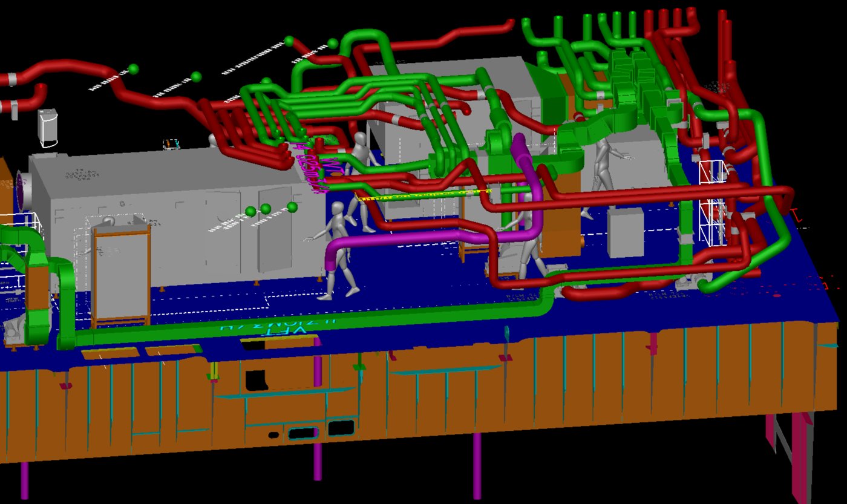Select the white wireframe scaffold on the right
This screenshot has height=504, width=847.
713,203
